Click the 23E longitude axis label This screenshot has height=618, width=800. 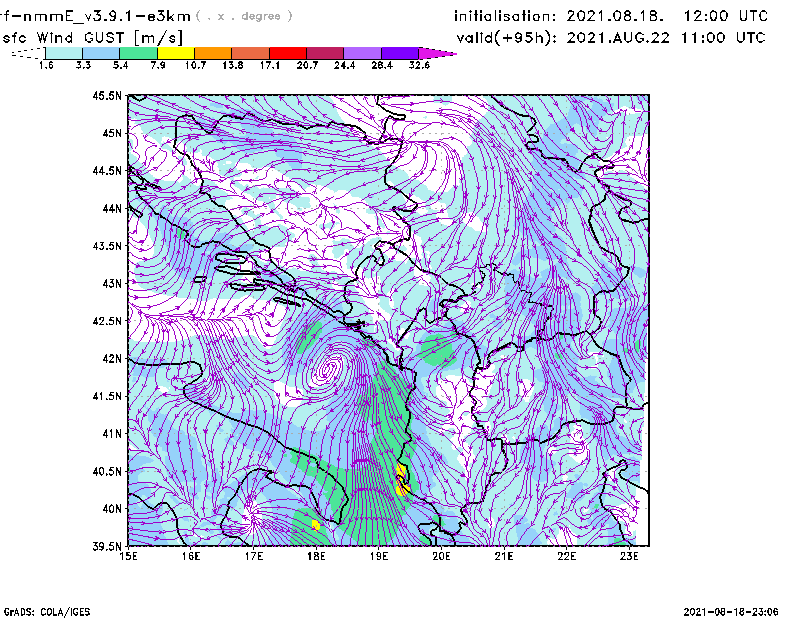click(631, 557)
